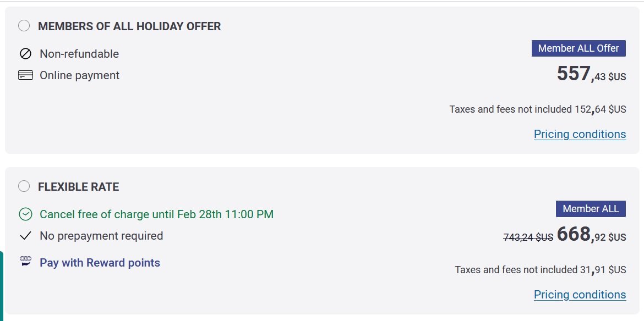Click the MEMBERS OF ALL HOLIDAY OFFER title
644x321 pixels.
pos(129,26)
